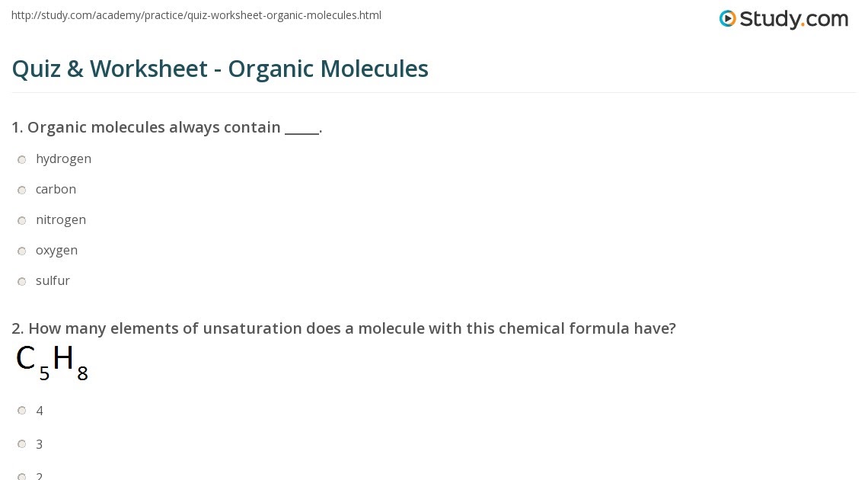
Task: Click the C5H8 chemical formula image
Action: point(52,363)
